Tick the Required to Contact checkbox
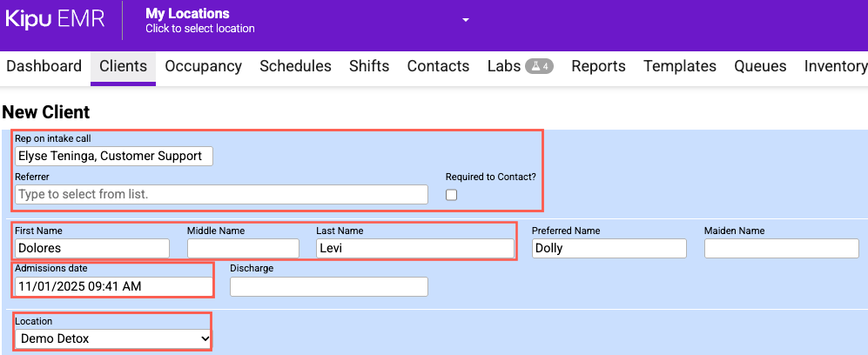This screenshot has width=868, height=355. pos(451,195)
